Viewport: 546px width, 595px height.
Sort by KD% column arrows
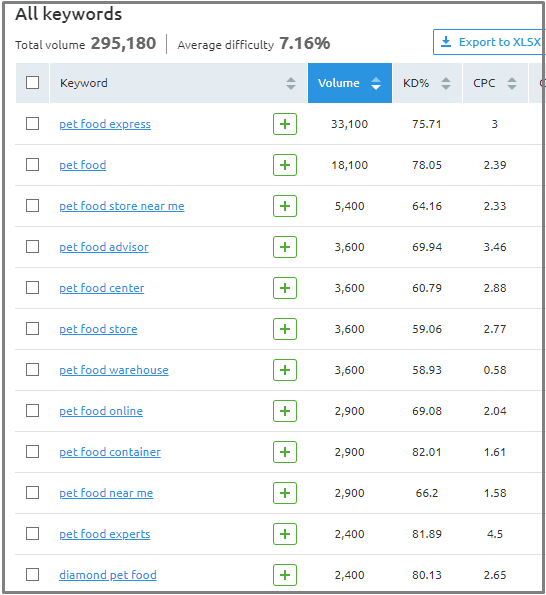click(x=446, y=83)
